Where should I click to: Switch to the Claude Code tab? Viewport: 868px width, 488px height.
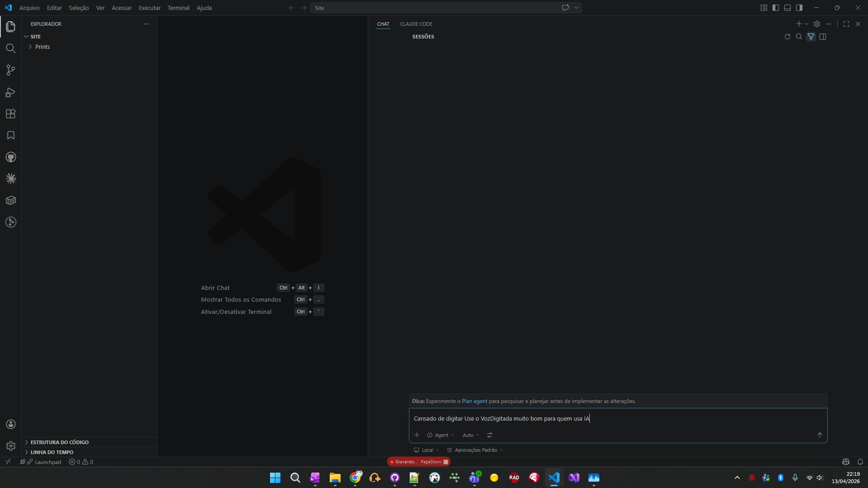416,24
